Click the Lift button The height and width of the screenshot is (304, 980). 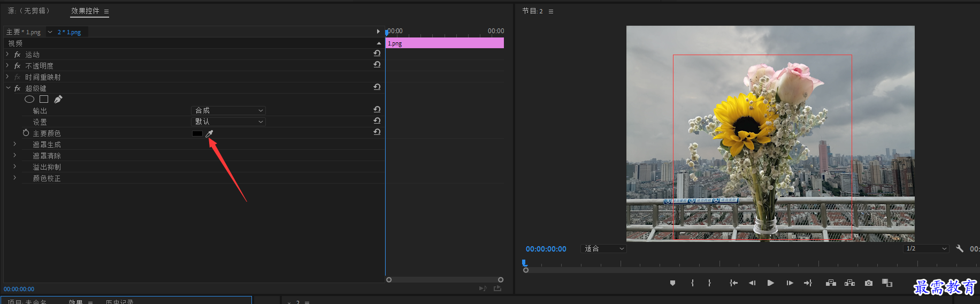click(x=831, y=283)
